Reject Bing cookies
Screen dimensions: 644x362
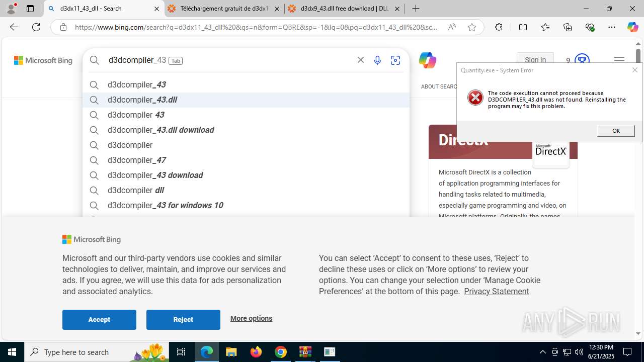tap(183, 320)
